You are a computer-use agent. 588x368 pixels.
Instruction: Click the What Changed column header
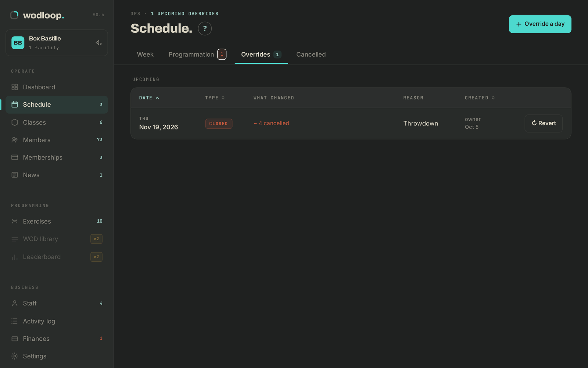coord(274,98)
